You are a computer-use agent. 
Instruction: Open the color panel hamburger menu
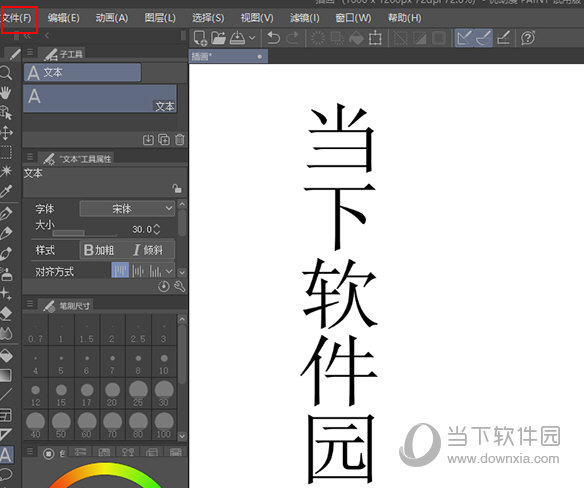[x=30, y=451]
